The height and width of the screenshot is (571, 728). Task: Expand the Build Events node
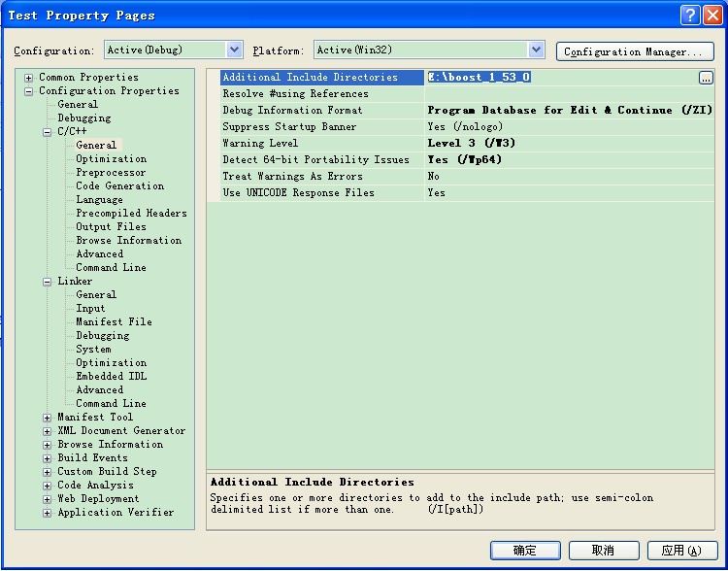[47, 458]
